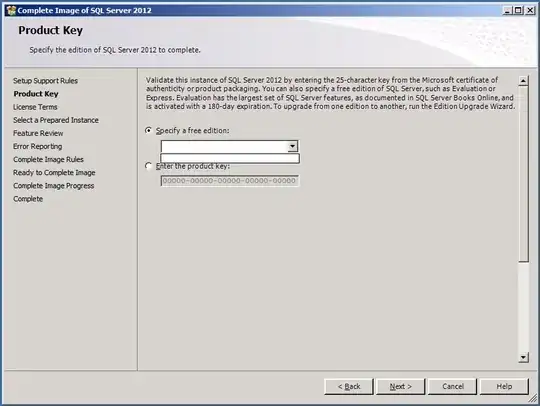Select the 'Complete Image Progress' step

click(53, 186)
